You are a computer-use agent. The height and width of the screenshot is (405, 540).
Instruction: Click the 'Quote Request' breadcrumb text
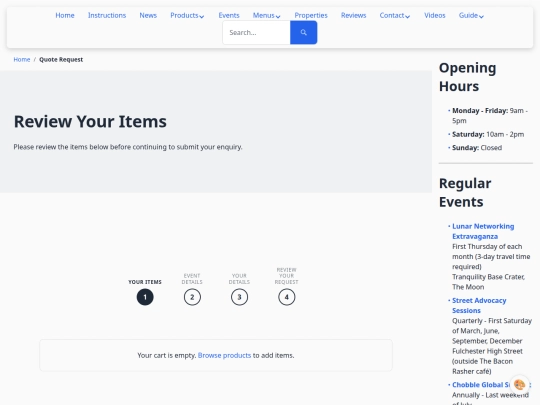[61, 60]
